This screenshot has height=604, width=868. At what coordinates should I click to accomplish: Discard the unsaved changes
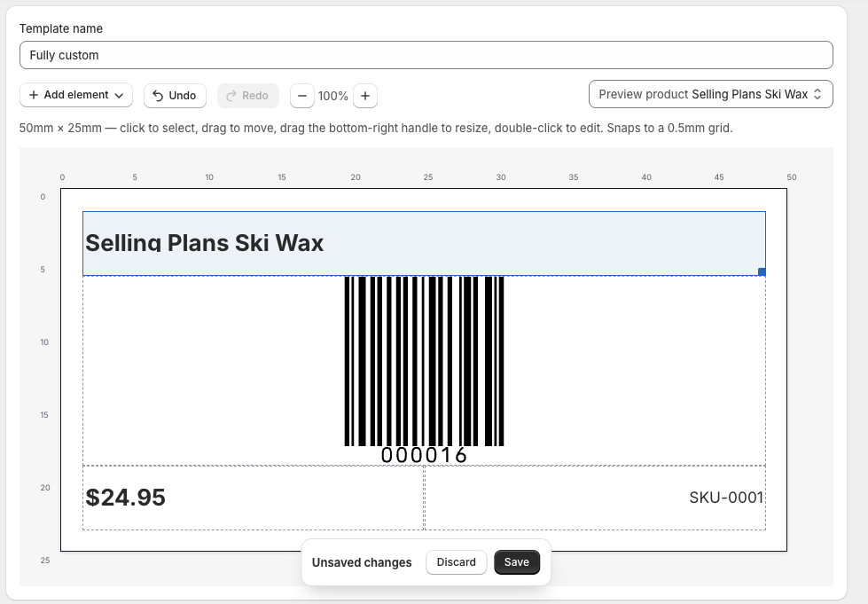(x=456, y=562)
